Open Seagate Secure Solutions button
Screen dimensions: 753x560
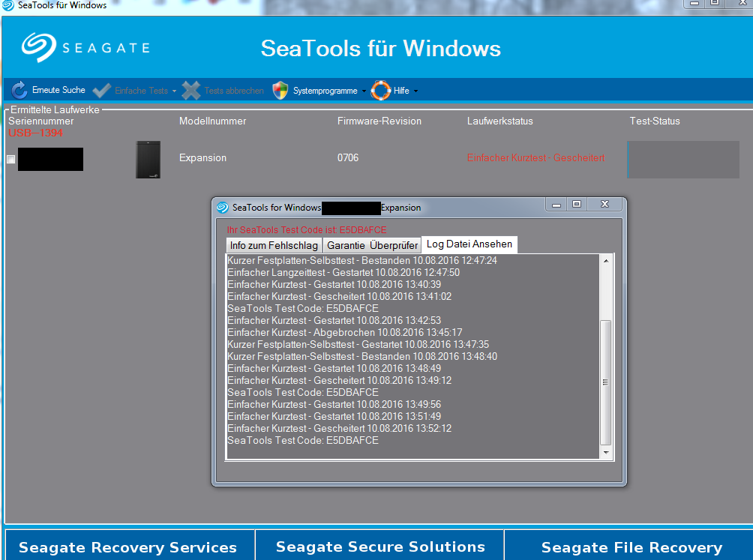(379, 545)
